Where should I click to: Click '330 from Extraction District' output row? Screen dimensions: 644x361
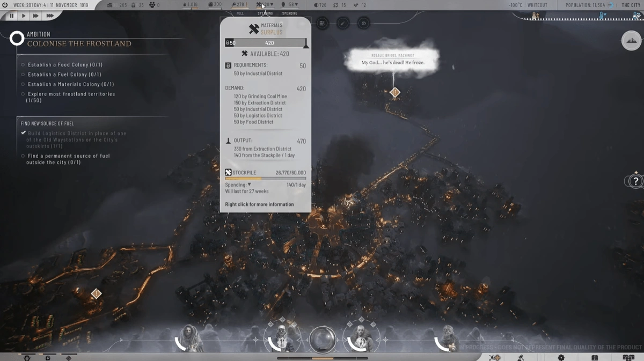pos(262,149)
